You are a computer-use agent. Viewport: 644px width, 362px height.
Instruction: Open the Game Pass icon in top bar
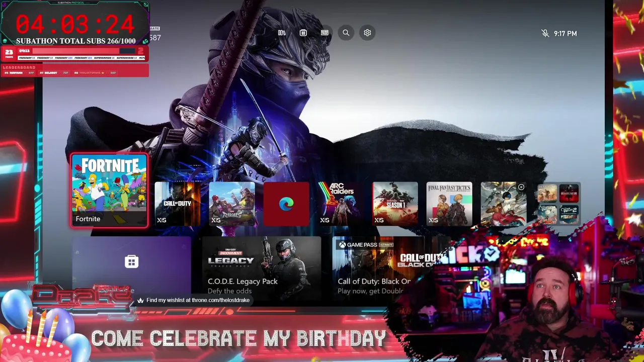pyautogui.click(x=325, y=33)
